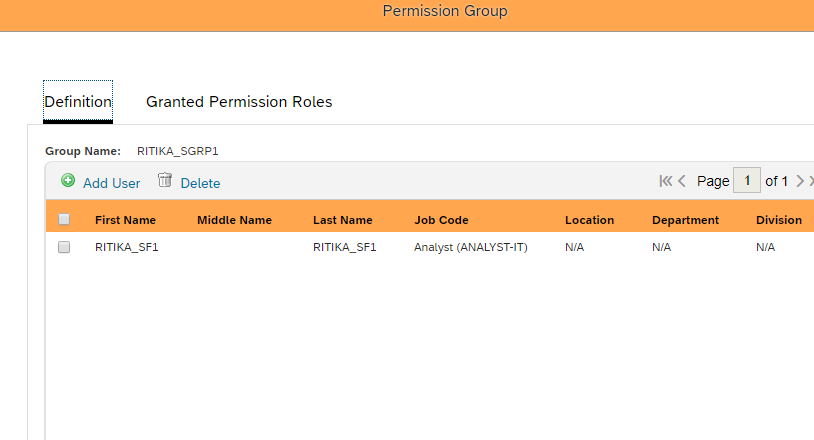Click the Division column header
814x440 pixels.
coord(779,220)
